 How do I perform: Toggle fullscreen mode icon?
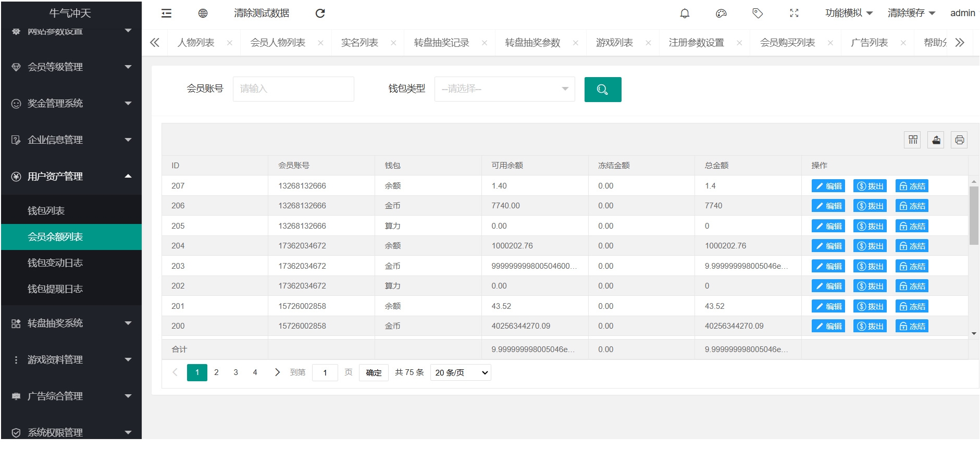pos(794,14)
